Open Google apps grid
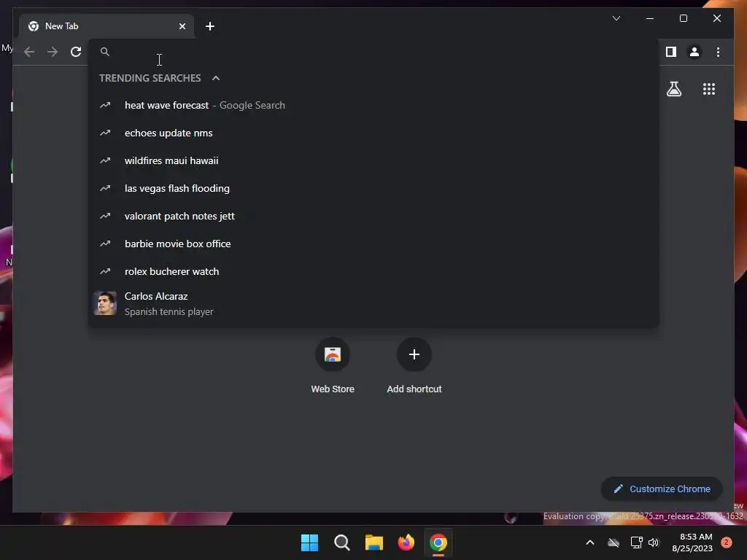Screen dimensions: 747x560 (709, 89)
